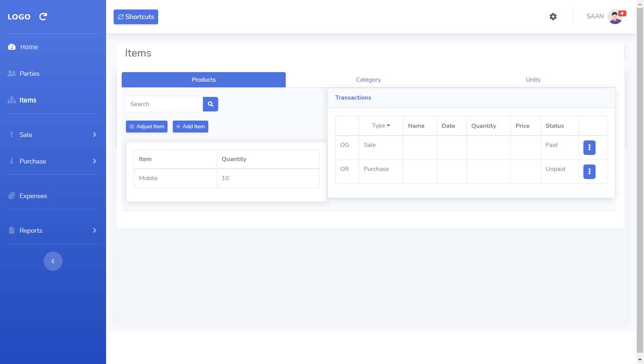Click the LOGO text
The height and width of the screenshot is (364, 644).
pyautogui.click(x=19, y=17)
